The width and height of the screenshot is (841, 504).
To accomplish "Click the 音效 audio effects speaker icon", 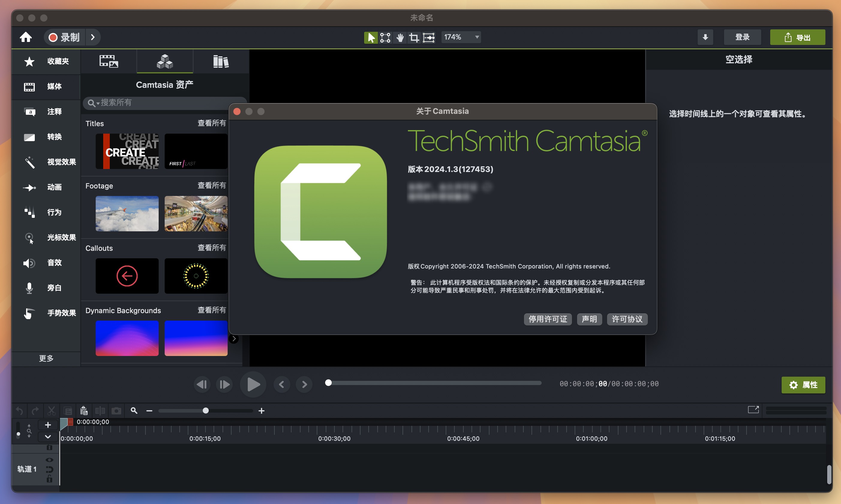I will [29, 263].
